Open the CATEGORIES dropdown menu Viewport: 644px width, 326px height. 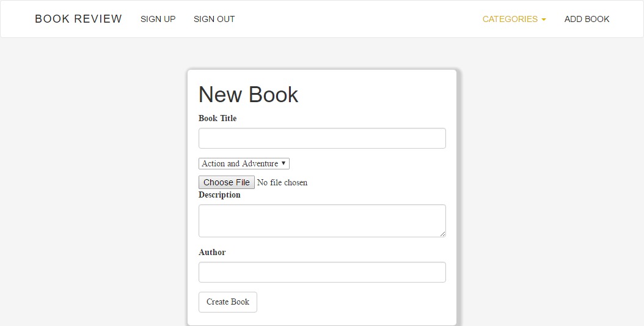(x=510, y=19)
